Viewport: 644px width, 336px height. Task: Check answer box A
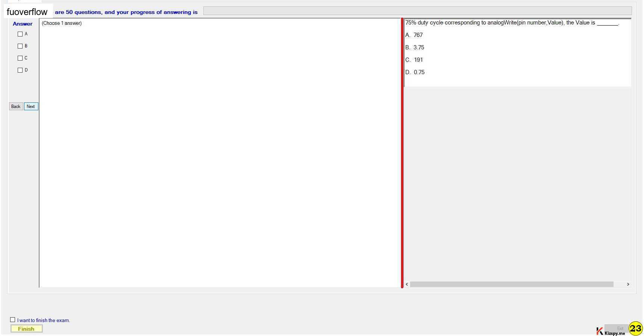(x=20, y=34)
